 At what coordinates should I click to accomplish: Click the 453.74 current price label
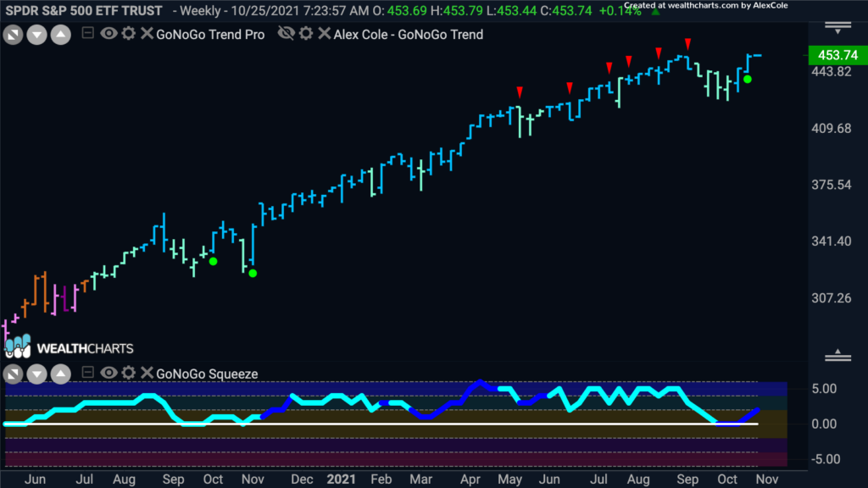[838, 55]
